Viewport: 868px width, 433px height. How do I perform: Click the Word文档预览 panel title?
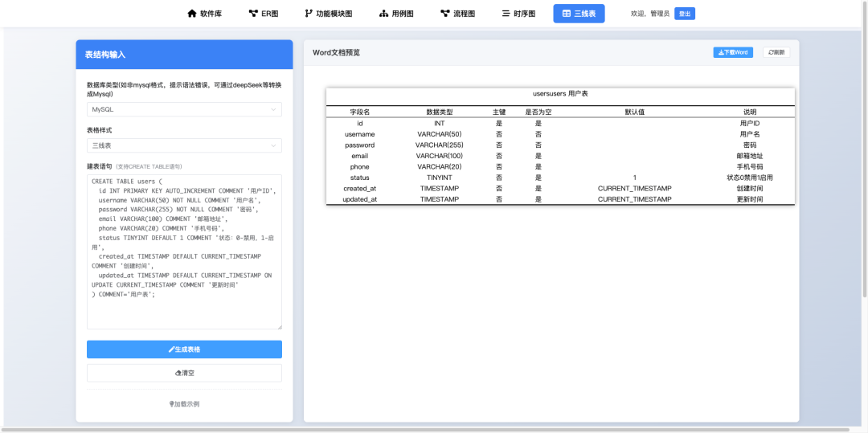point(336,53)
